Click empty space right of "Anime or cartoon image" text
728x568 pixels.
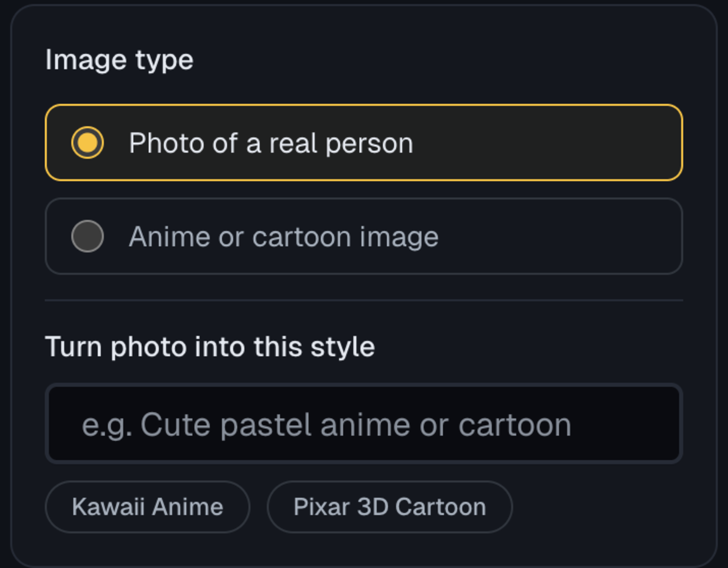(560, 237)
